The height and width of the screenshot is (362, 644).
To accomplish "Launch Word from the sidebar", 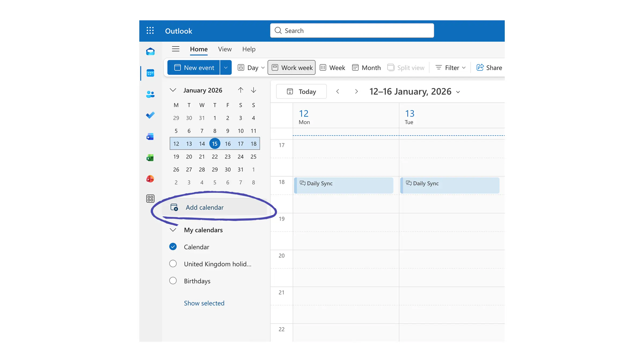I will click(x=150, y=137).
